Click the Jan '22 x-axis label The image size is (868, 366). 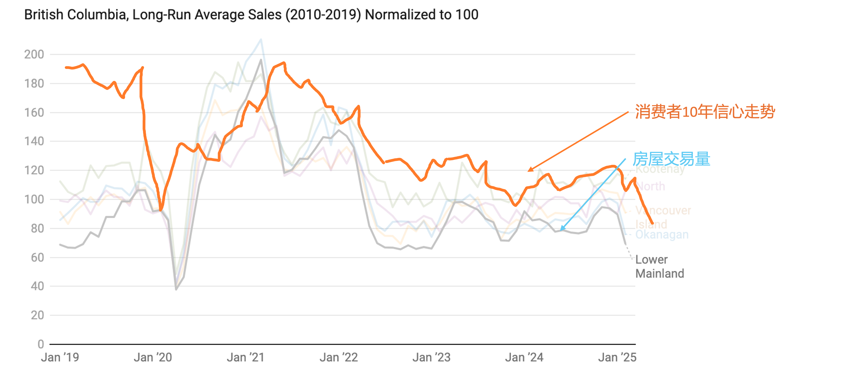click(x=338, y=357)
